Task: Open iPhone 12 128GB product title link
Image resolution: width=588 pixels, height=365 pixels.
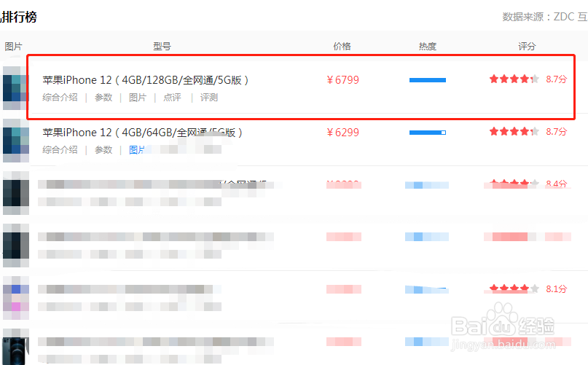Action: pos(145,80)
